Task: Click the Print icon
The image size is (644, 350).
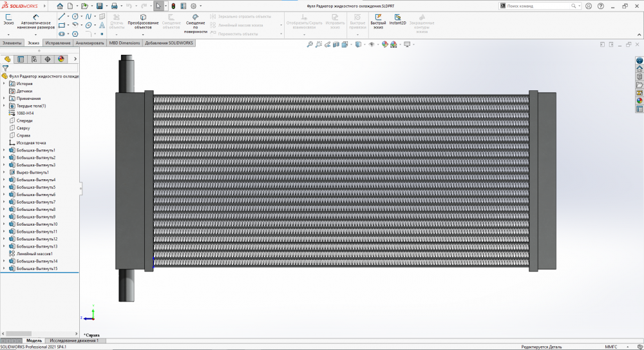Action: (115, 6)
